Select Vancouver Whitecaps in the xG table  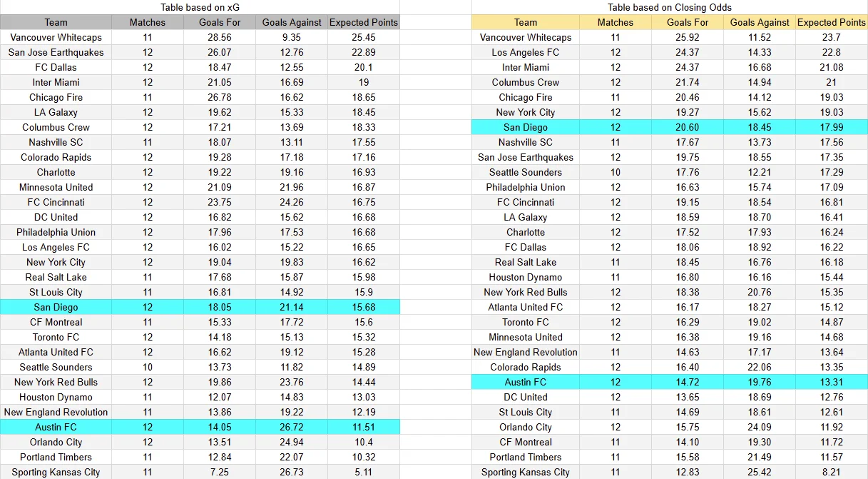point(56,37)
